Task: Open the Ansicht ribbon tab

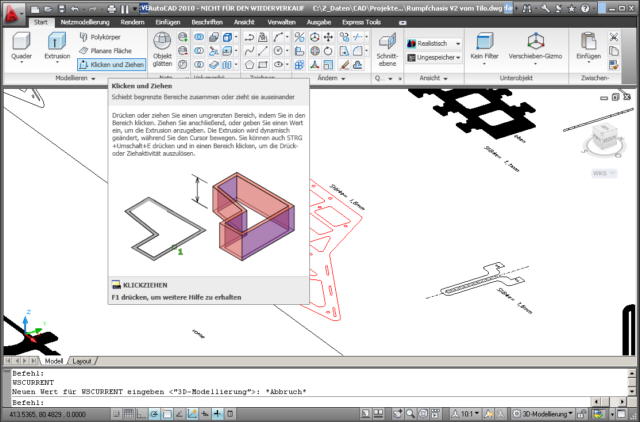Action: 244,22
